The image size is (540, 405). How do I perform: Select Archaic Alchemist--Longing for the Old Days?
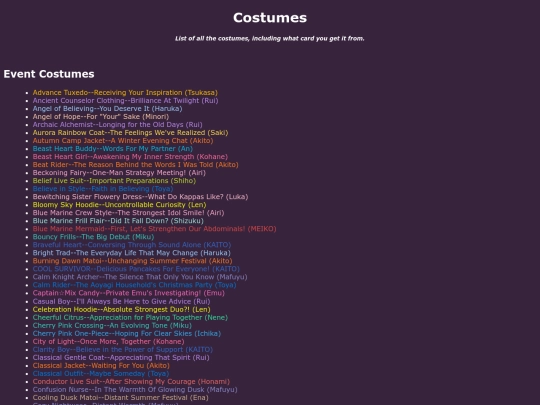click(x=117, y=125)
